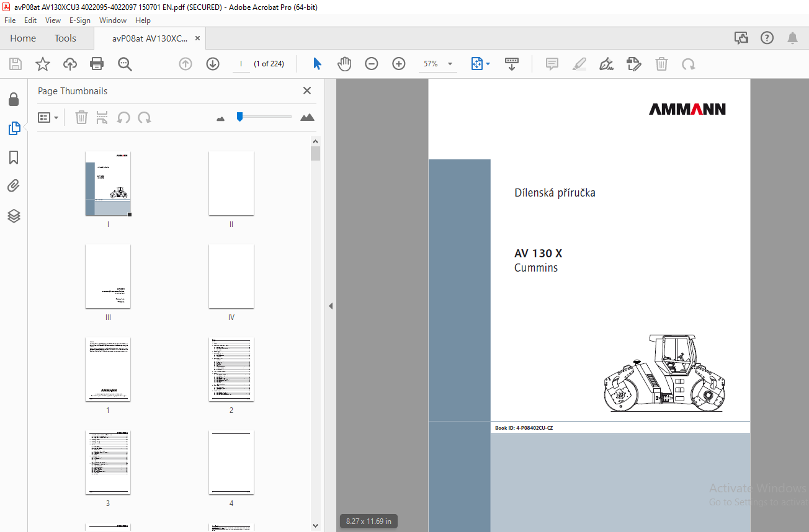Viewport: 809px width, 532px height.
Task: Select the avP08at AV130XC document tab
Action: tap(150, 38)
